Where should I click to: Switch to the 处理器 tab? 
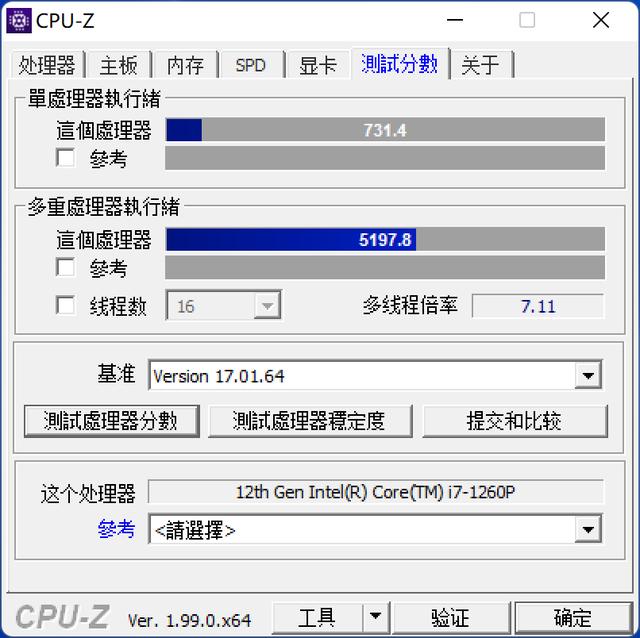pos(47,64)
